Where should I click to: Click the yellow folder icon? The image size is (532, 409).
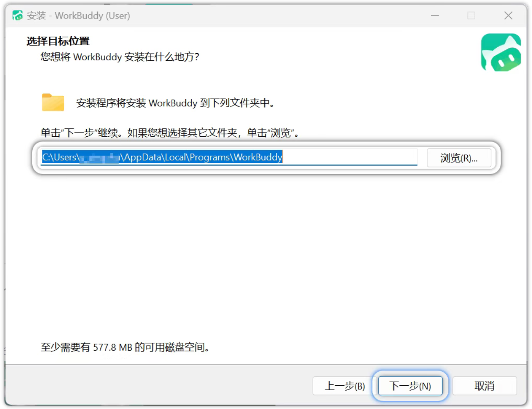pyautogui.click(x=53, y=102)
